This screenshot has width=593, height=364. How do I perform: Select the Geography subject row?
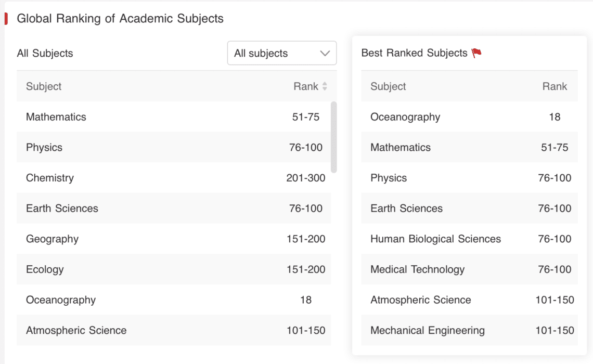coord(52,239)
